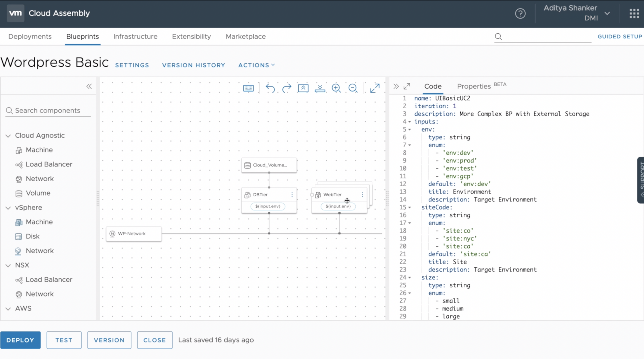Image resolution: width=644 pixels, height=359 pixels.
Task: Switch to the Properties tab
Action: point(474,86)
